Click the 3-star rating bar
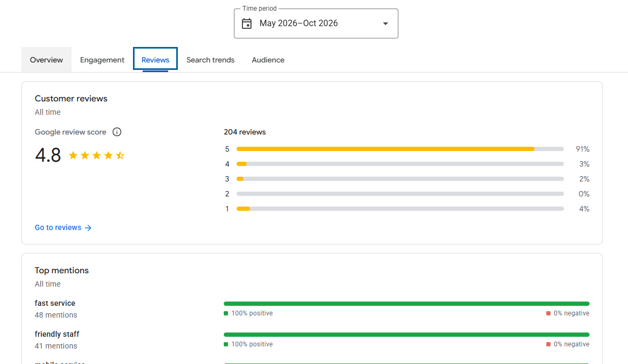This screenshot has height=364, width=628. [400, 179]
